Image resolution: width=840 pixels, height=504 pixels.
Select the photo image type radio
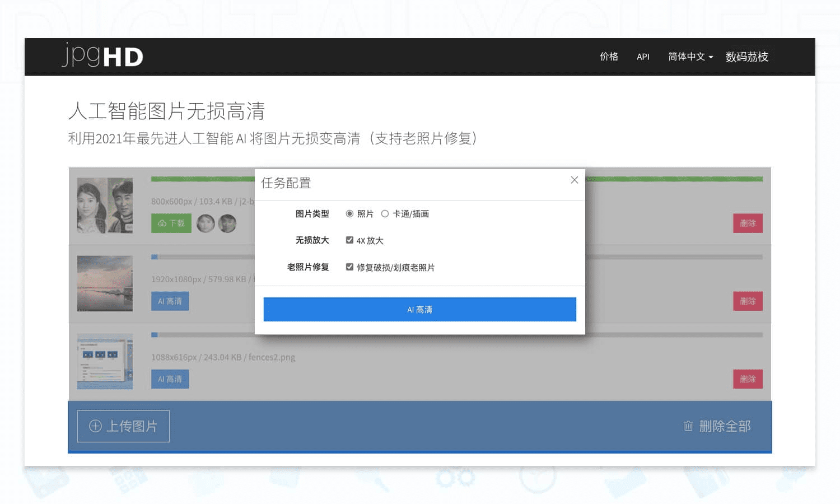point(349,214)
